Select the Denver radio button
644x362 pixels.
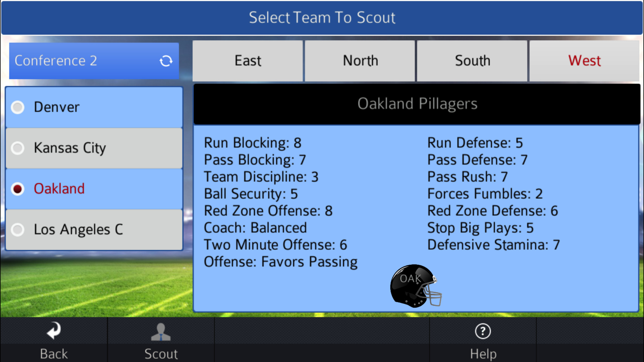pos(17,107)
